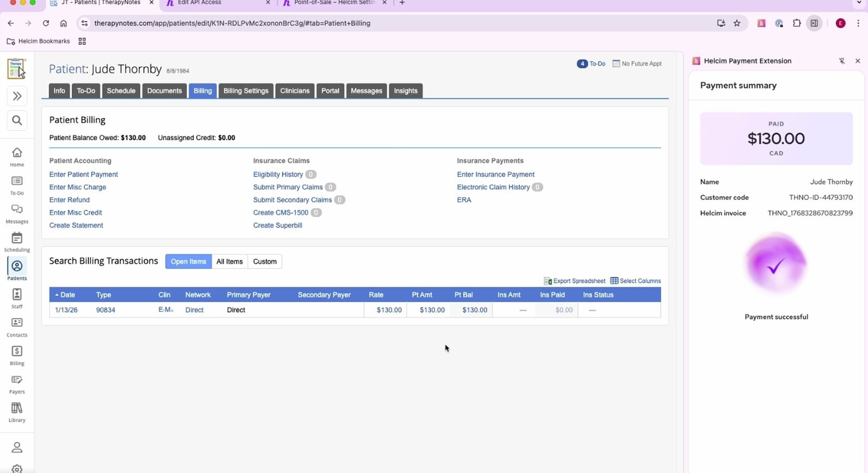Image resolution: width=868 pixels, height=473 pixels.
Task: Sort by Primary Payer column header
Action: (249, 295)
